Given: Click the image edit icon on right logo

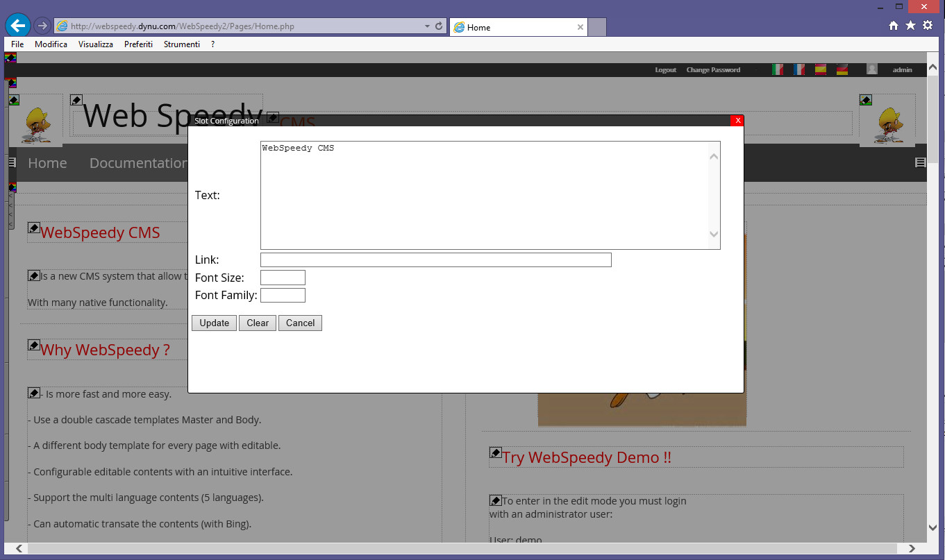Looking at the screenshot, I should pyautogui.click(x=865, y=100).
